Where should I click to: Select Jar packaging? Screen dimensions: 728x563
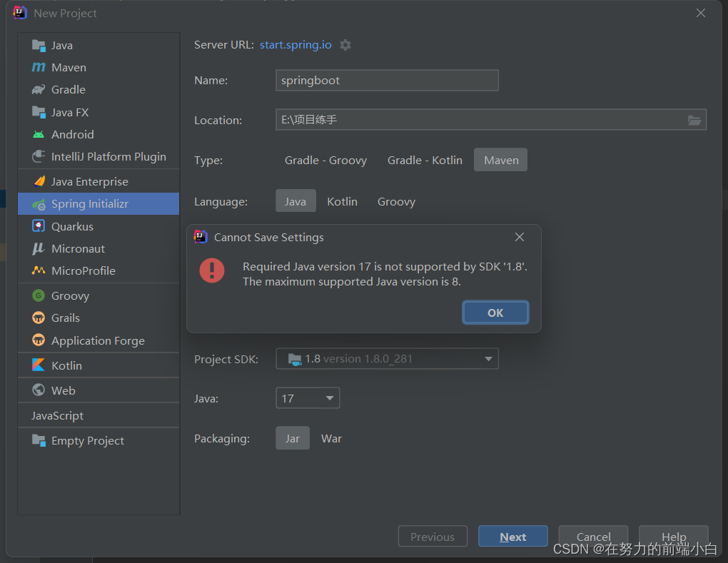pyautogui.click(x=292, y=438)
